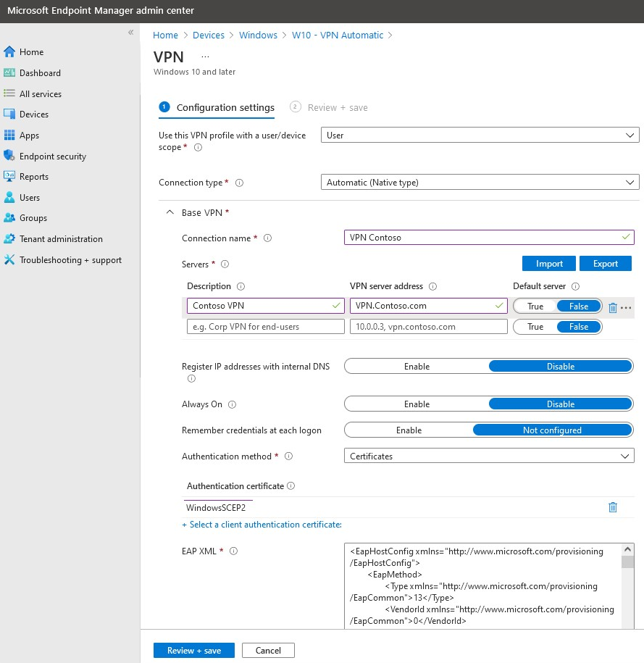Click the All services list icon
Image resolution: width=644 pixels, height=663 pixels.
pos(9,93)
